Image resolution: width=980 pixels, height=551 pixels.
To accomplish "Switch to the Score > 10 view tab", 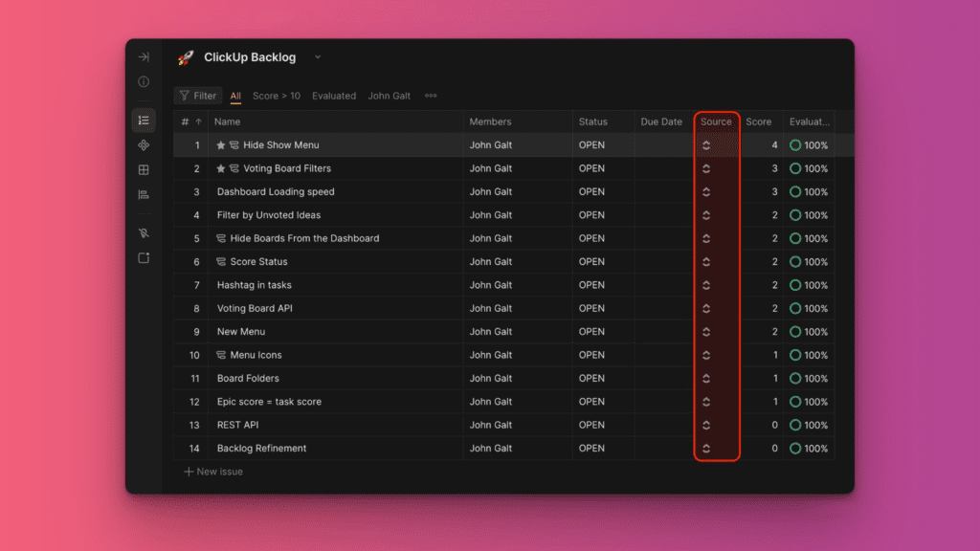I will pos(277,96).
